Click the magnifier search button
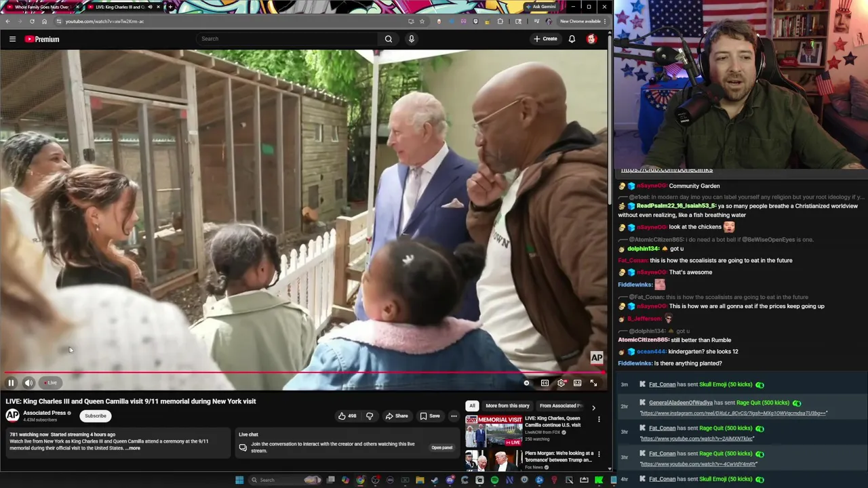 coord(389,39)
